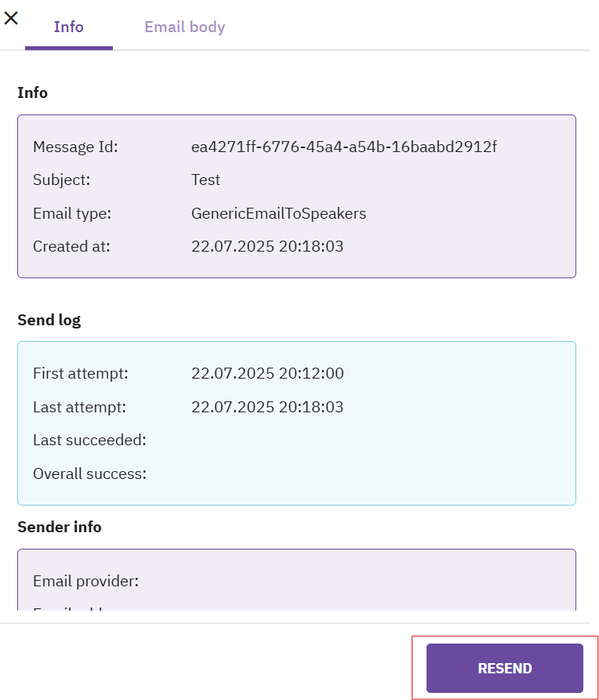Click the Created at timestamp value
The image size is (599, 700).
(x=267, y=246)
